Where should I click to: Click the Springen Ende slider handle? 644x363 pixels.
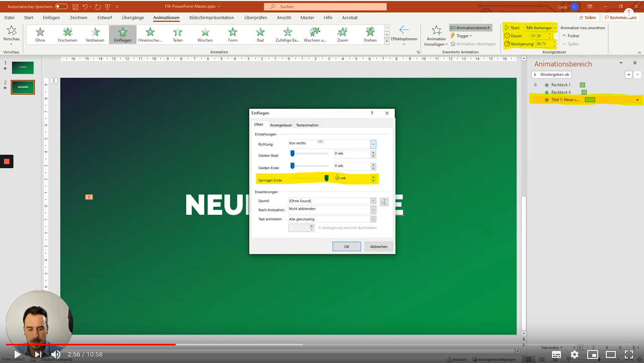327,178
